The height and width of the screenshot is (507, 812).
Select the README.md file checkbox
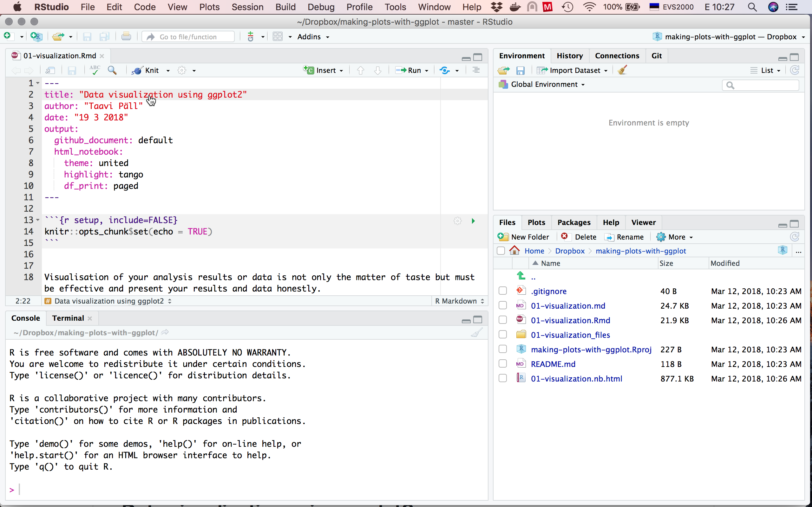[503, 364]
